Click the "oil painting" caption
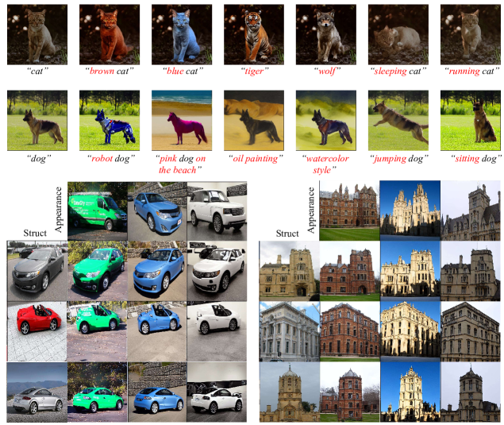 click(x=256, y=159)
